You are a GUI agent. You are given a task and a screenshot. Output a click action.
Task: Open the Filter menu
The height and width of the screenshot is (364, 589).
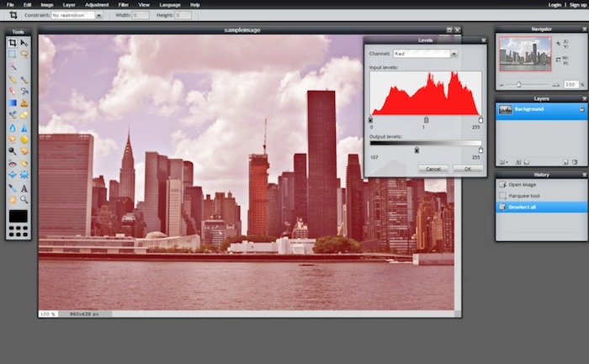tap(124, 4)
